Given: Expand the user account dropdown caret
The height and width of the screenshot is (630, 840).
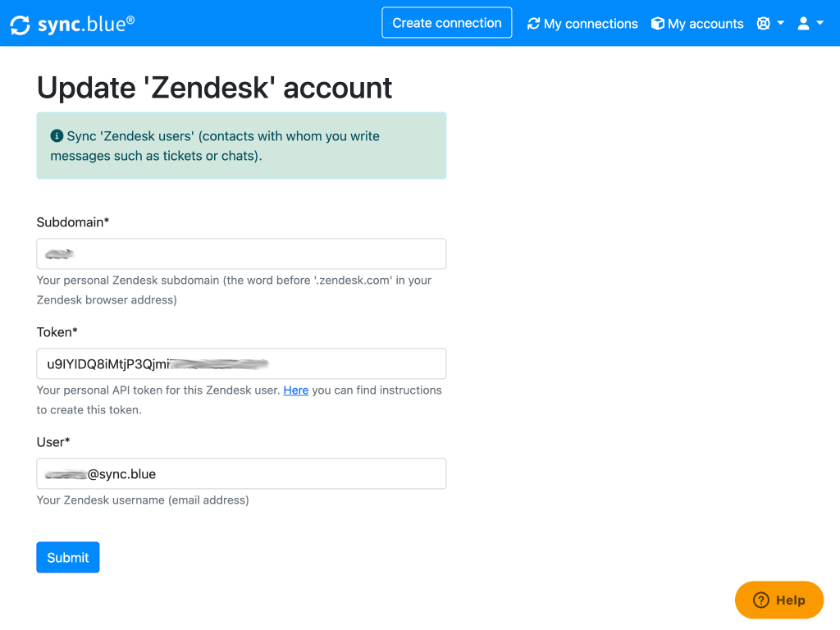Looking at the screenshot, I should (819, 23).
